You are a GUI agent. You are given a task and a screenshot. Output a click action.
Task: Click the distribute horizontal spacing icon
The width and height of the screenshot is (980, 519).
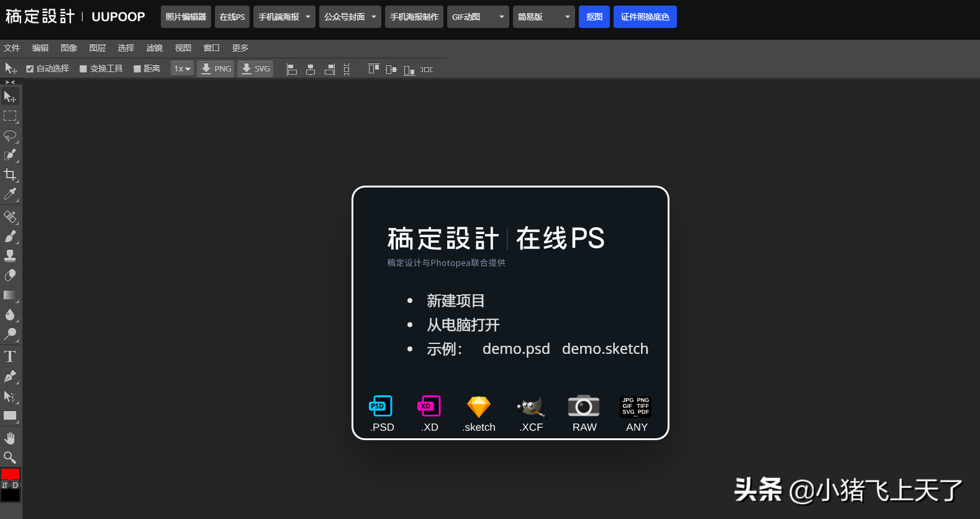(x=427, y=70)
